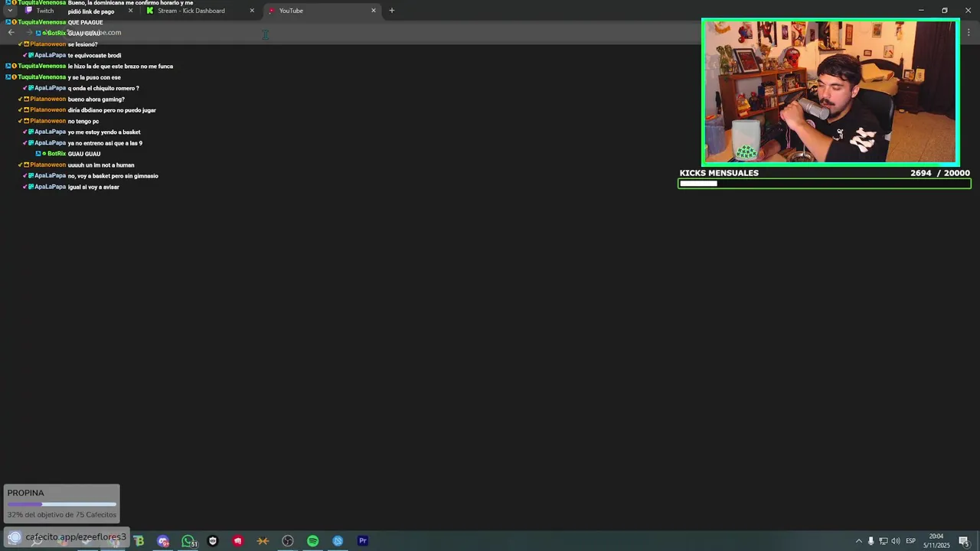
Task: Open the browser three-dot menu
Action: point(969,33)
